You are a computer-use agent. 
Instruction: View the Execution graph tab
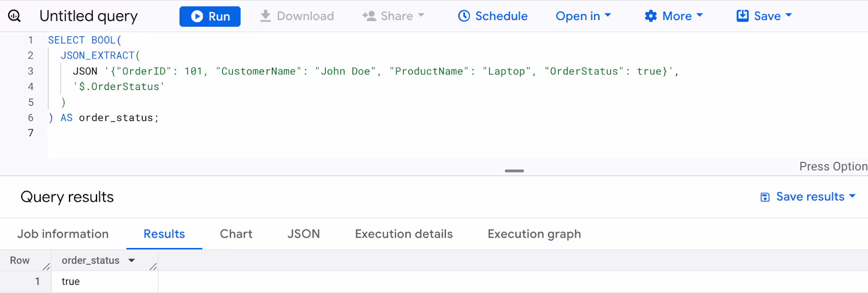click(x=534, y=234)
